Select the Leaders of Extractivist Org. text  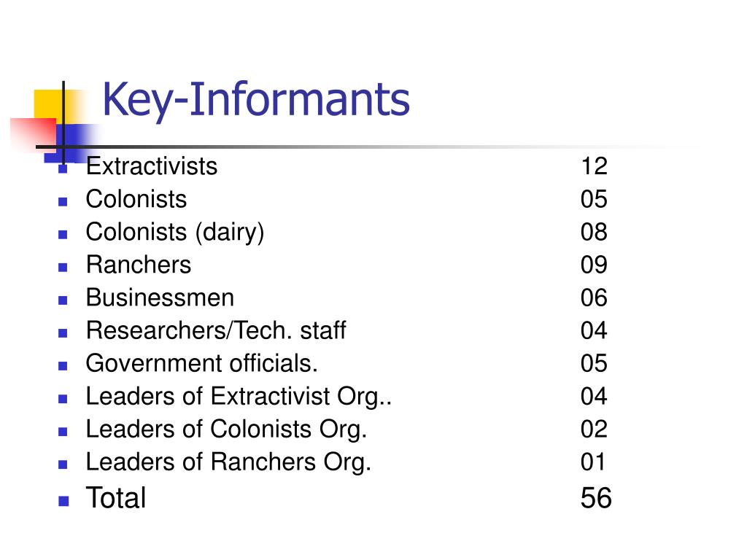point(239,397)
